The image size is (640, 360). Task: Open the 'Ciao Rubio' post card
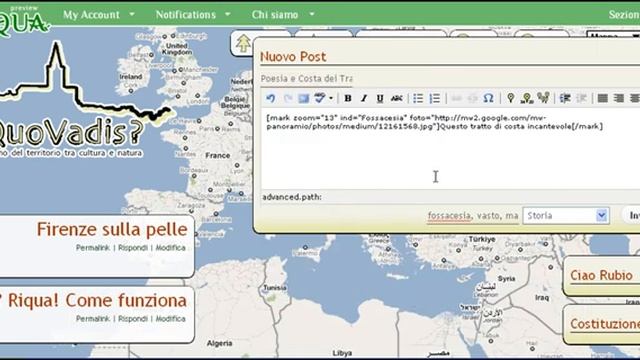click(601, 276)
